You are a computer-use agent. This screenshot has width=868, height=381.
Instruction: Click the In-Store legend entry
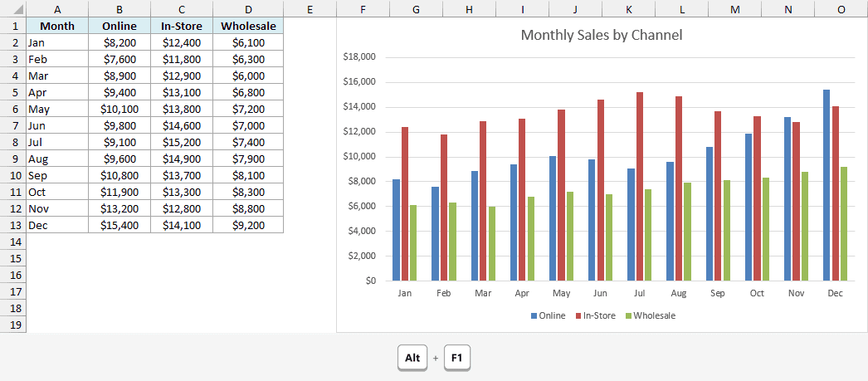tap(595, 315)
